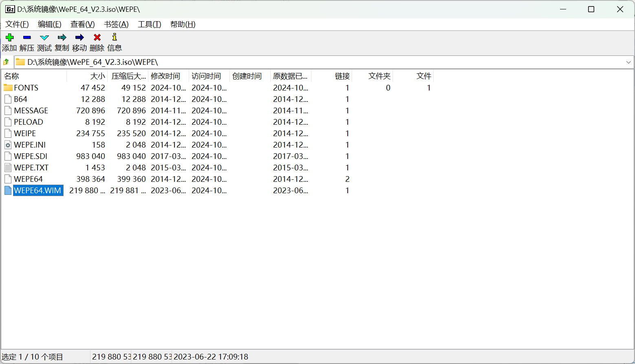The image size is (635, 364).
Task: Click the Test (测试) down-arrow icon
Action: (44, 38)
